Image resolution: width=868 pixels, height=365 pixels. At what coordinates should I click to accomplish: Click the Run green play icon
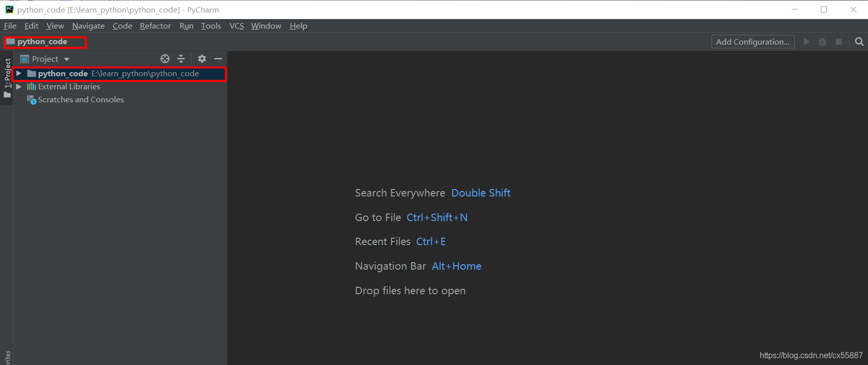(806, 42)
